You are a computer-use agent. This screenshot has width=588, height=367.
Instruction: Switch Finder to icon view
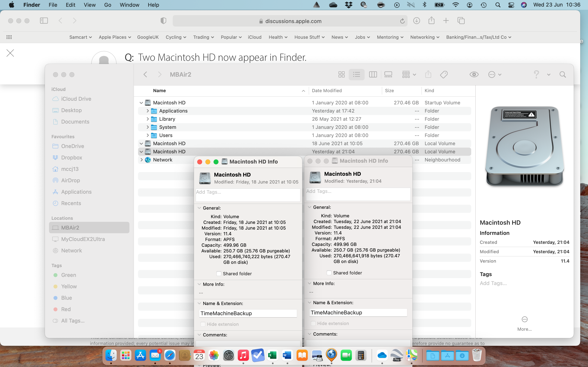pos(341,74)
